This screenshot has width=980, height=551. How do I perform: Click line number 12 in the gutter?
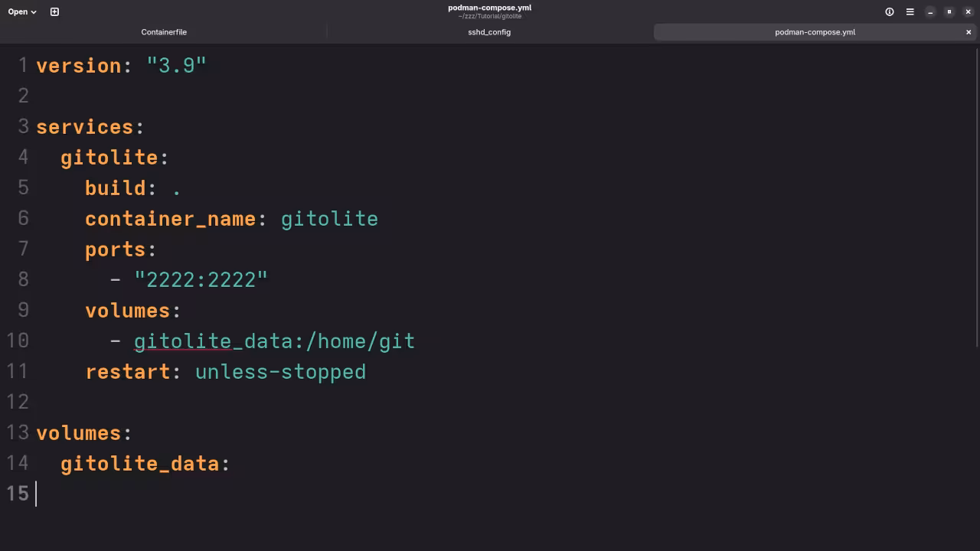click(18, 403)
